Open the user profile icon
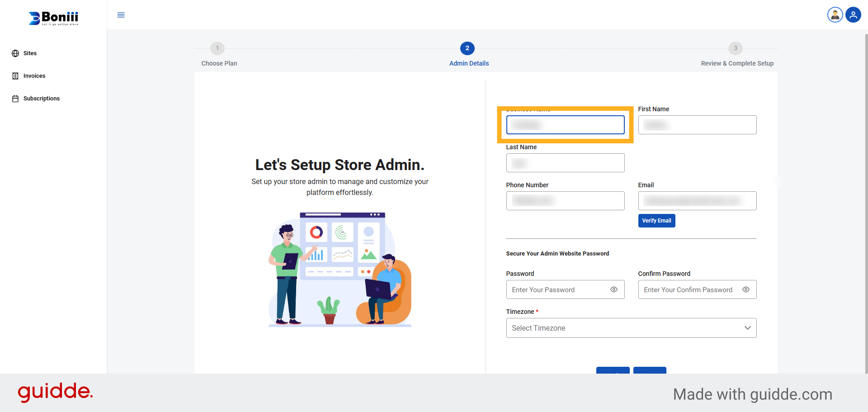Image resolution: width=868 pixels, height=412 pixels. (x=853, y=15)
